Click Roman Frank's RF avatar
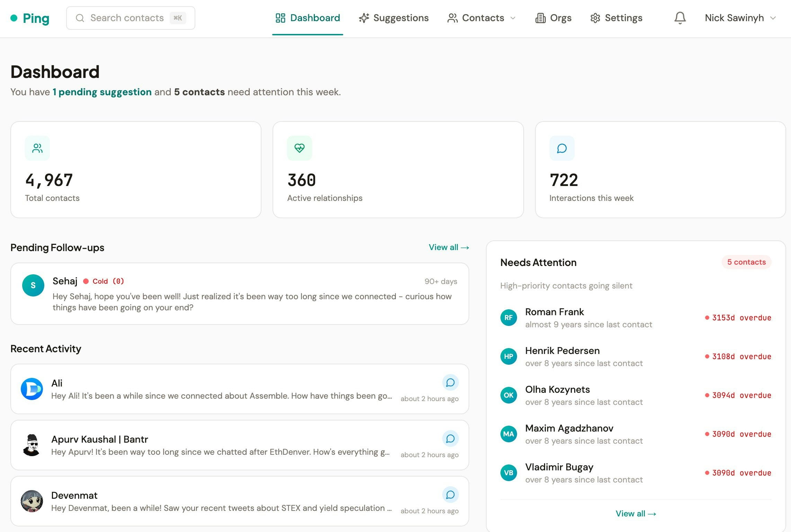 coord(508,317)
